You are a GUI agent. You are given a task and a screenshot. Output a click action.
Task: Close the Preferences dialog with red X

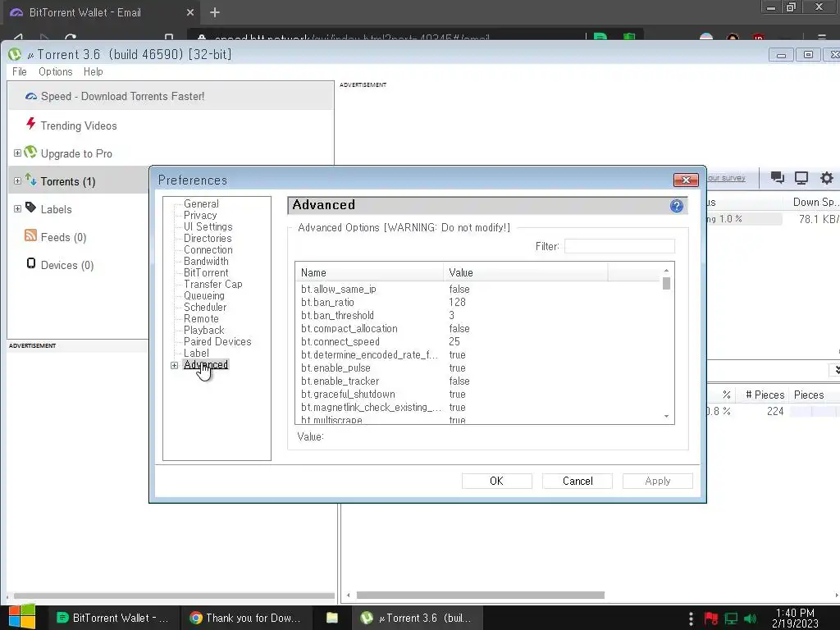pos(686,180)
